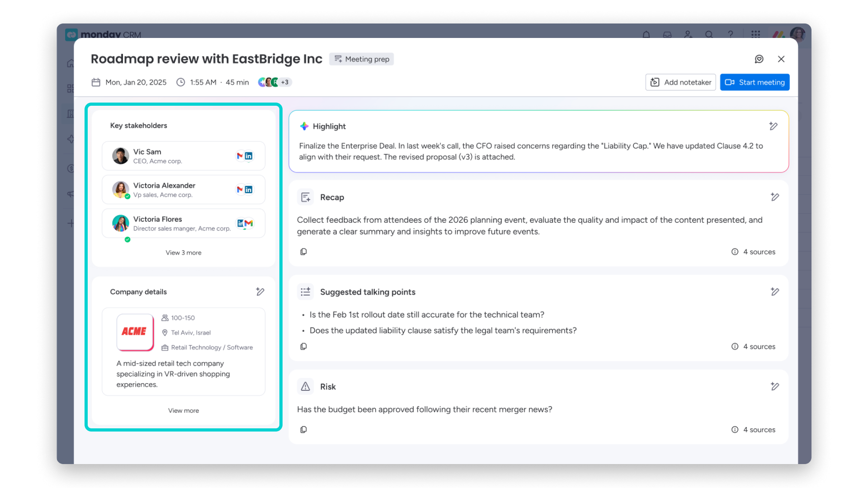Click the monday CRM logo
The height and width of the screenshot is (488, 868).
pyautogui.click(x=103, y=34)
